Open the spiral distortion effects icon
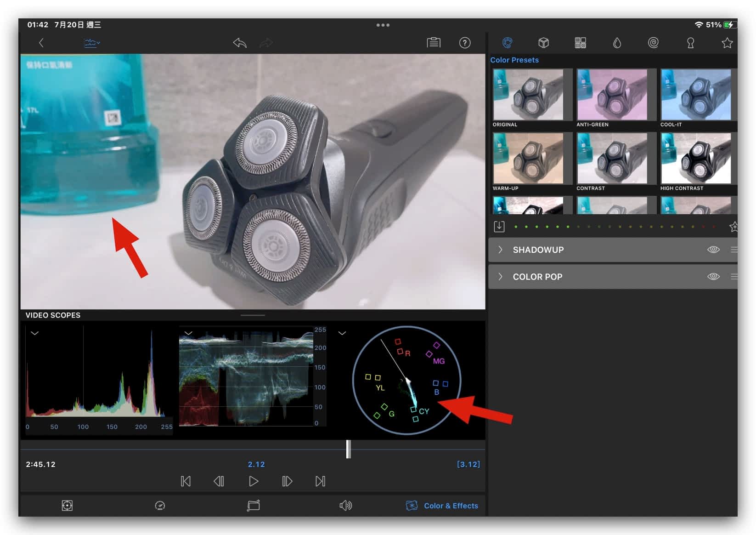Viewport: 756px width, 535px height. pyautogui.click(x=653, y=43)
